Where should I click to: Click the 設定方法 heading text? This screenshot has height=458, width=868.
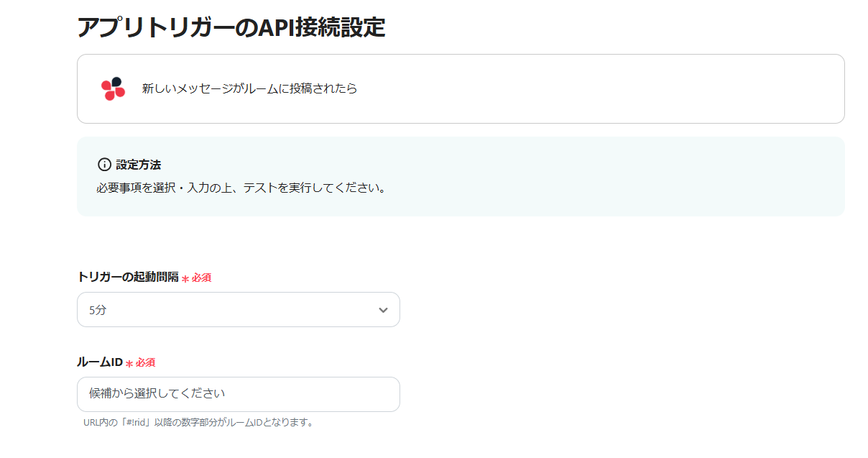coord(139,165)
